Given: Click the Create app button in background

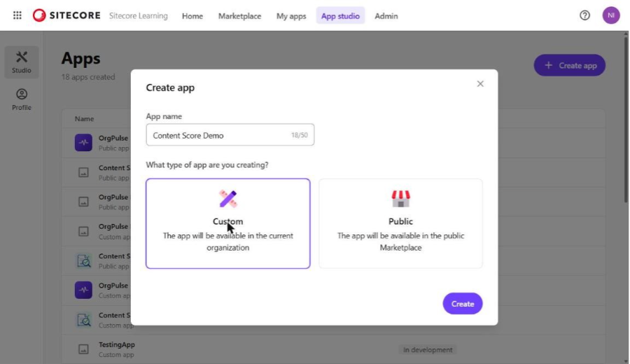Looking at the screenshot, I should [569, 65].
